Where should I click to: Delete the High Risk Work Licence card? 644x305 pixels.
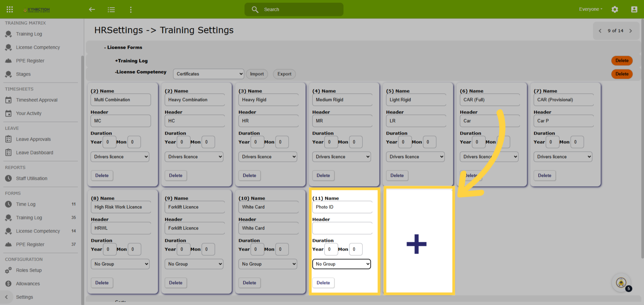(102, 283)
